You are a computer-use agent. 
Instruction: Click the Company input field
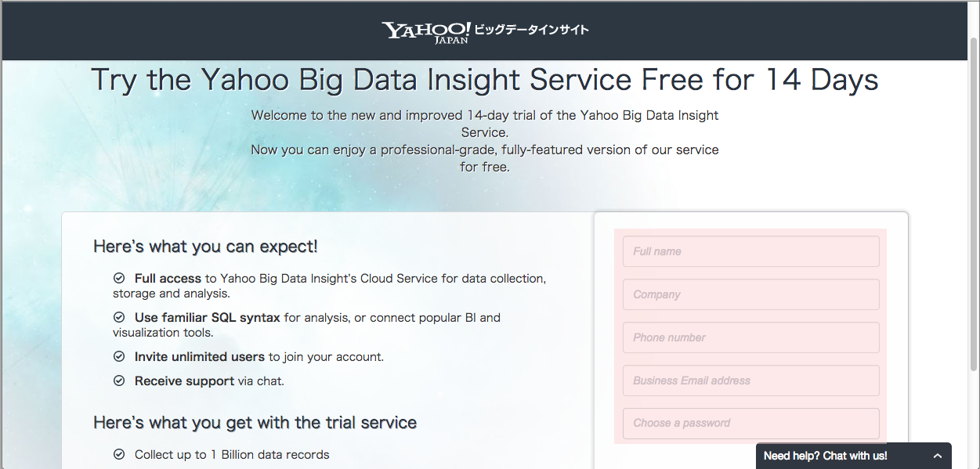click(750, 294)
